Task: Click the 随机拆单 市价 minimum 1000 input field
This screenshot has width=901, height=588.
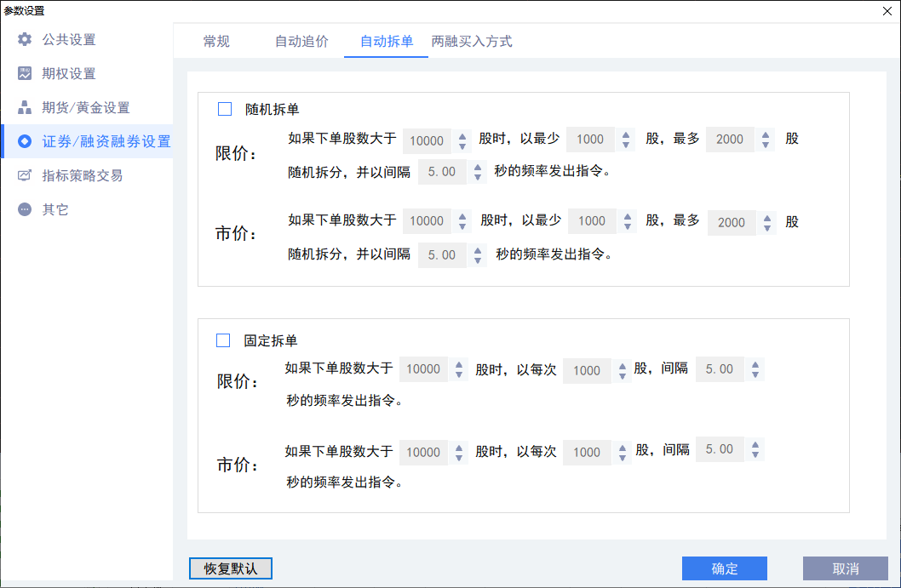Action: click(592, 221)
